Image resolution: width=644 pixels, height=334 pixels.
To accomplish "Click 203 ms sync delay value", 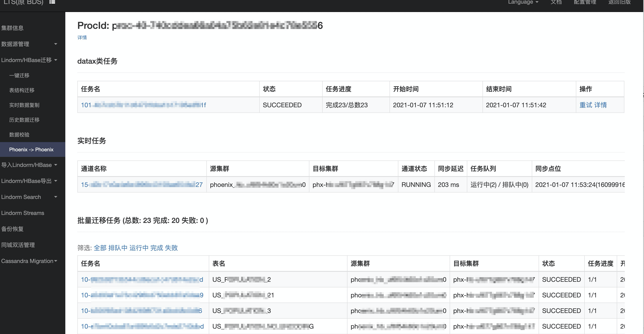I will (x=448, y=185).
